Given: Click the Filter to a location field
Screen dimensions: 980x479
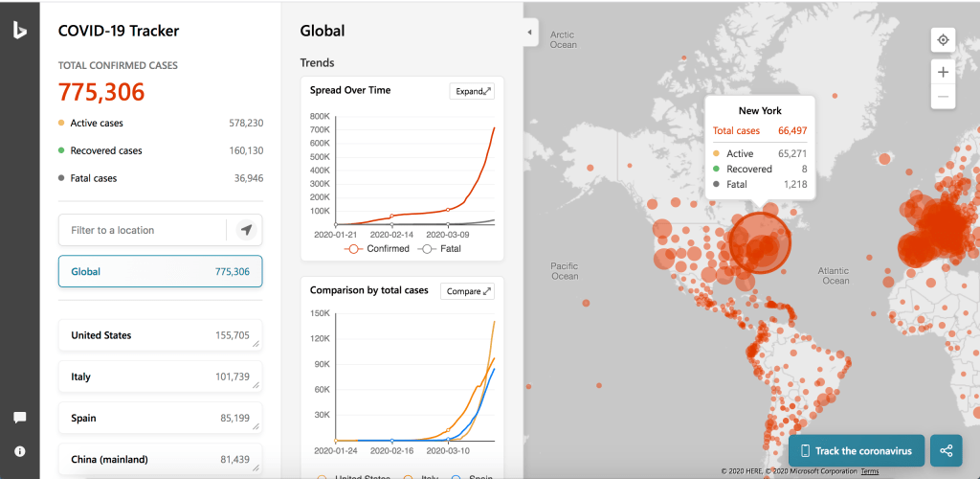Looking at the screenshot, I should pyautogui.click(x=142, y=230).
